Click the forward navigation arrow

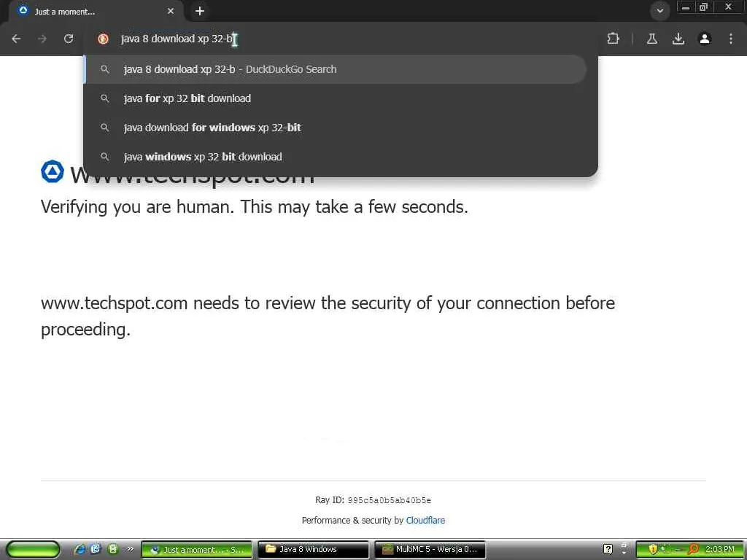(42, 39)
